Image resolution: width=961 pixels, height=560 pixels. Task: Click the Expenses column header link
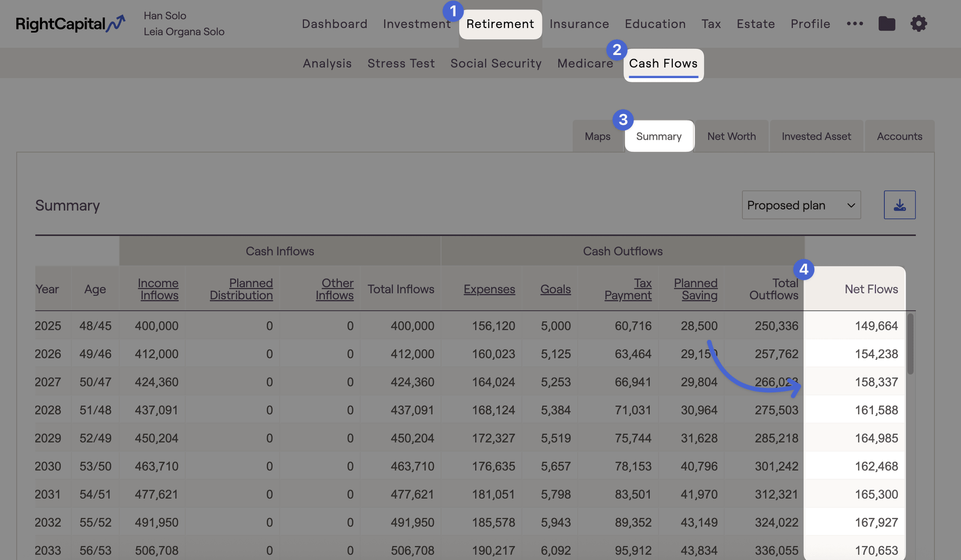click(x=489, y=289)
